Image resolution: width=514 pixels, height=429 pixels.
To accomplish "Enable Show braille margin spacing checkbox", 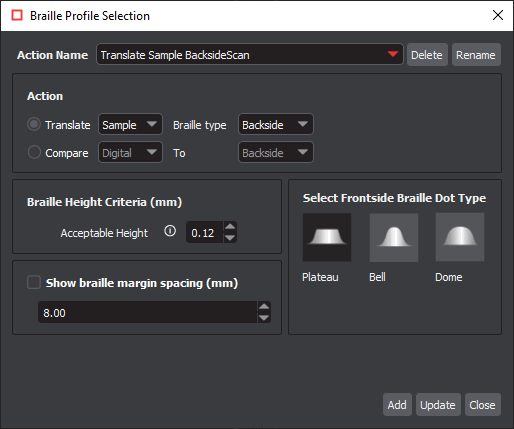I will click(x=34, y=282).
